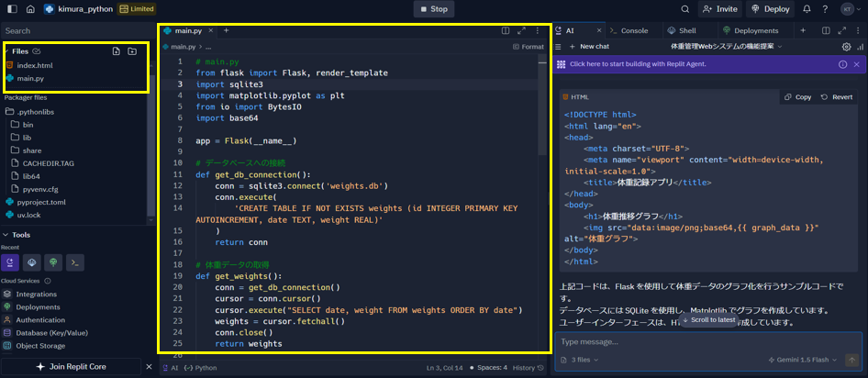Add a new editor tab
868x378 pixels.
[x=226, y=31]
